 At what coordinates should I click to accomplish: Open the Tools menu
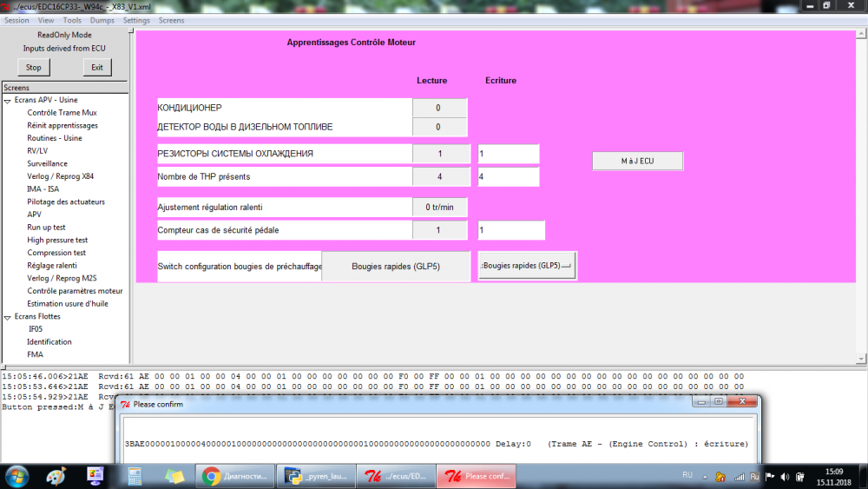(x=72, y=21)
